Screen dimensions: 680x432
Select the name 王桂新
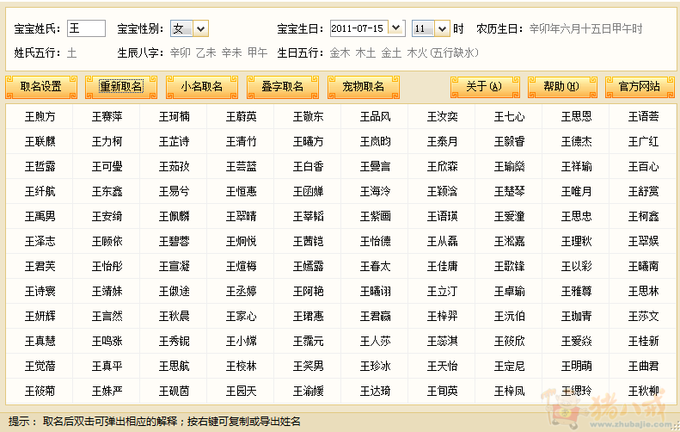click(x=644, y=341)
